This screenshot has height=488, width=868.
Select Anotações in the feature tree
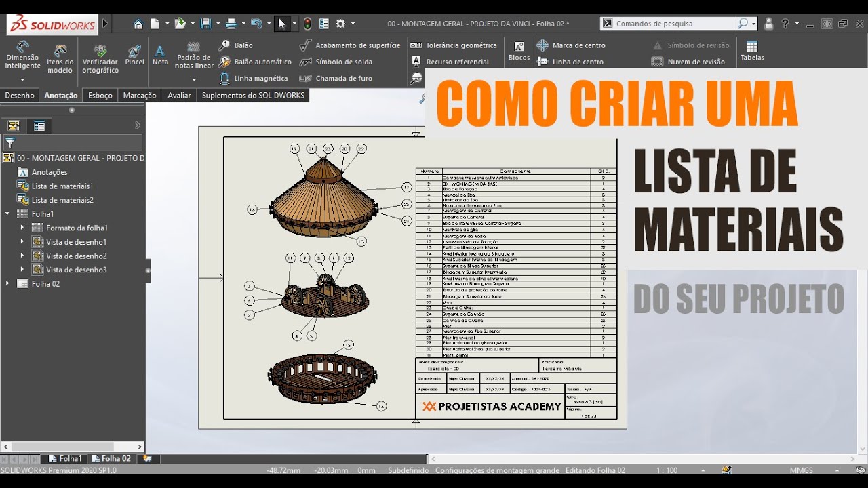click(x=42, y=172)
